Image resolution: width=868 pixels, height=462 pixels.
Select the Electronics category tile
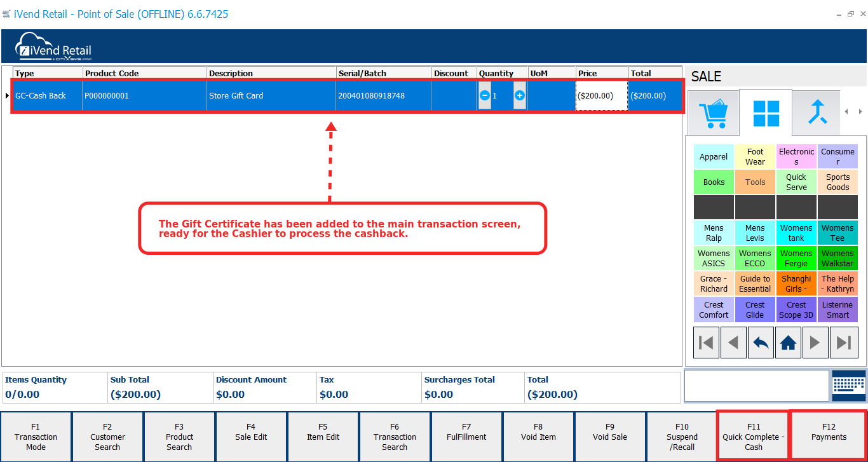click(x=796, y=156)
